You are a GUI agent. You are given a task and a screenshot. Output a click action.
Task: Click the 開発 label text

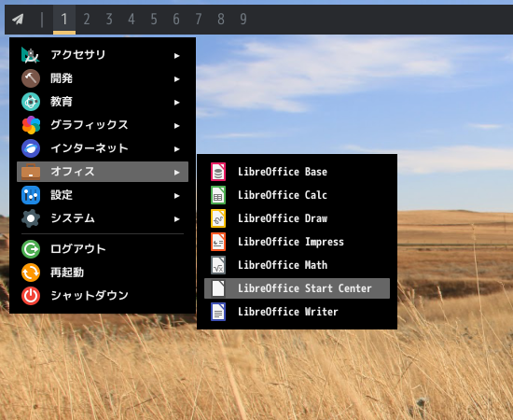point(62,78)
